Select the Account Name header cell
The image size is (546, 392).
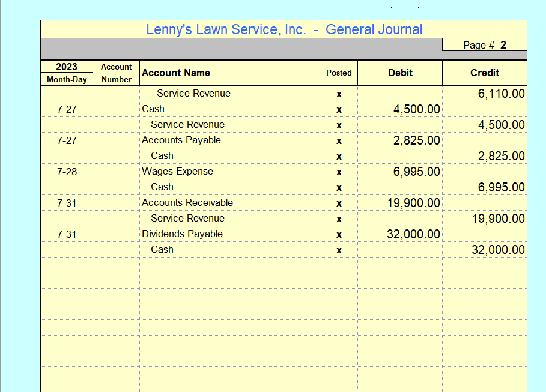pos(177,73)
